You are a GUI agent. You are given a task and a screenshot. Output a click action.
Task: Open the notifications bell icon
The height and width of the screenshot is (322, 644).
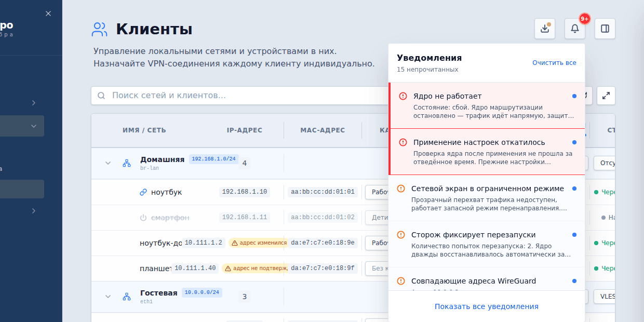point(575,29)
